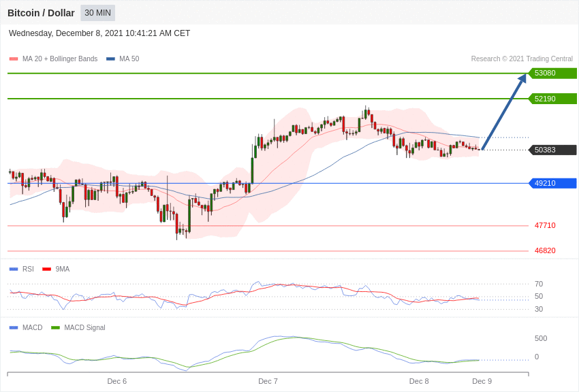Click the MACD legend color swatch
This screenshot has height=392, width=579.
pos(14,327)
